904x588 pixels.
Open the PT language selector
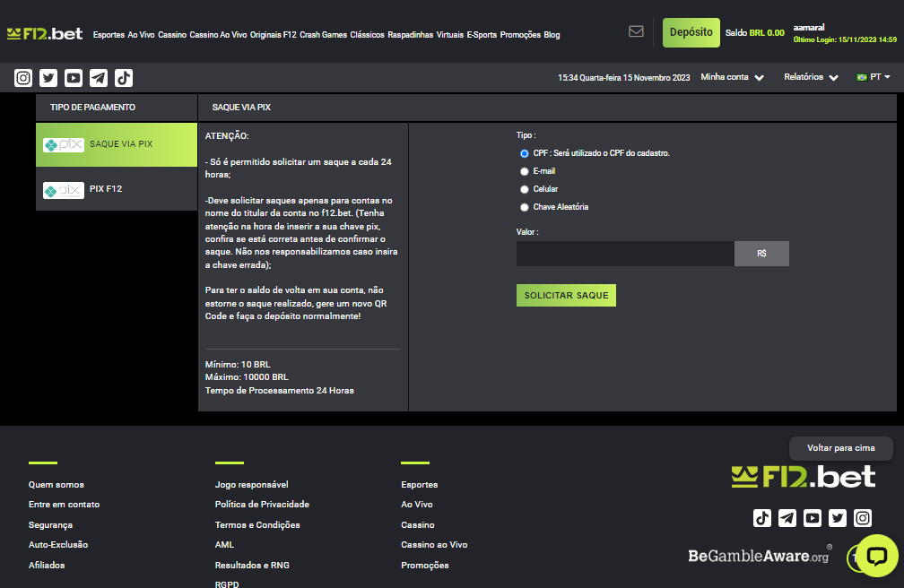[x=874, y=77]
